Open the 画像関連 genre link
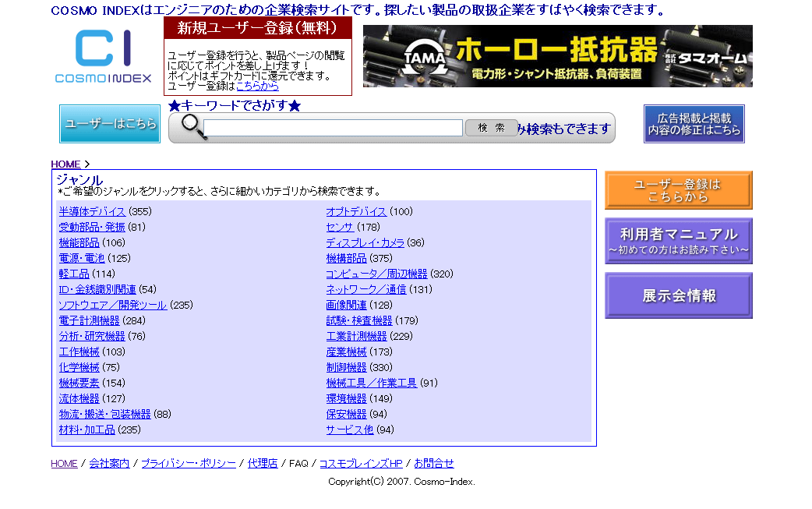 [346, 305]
